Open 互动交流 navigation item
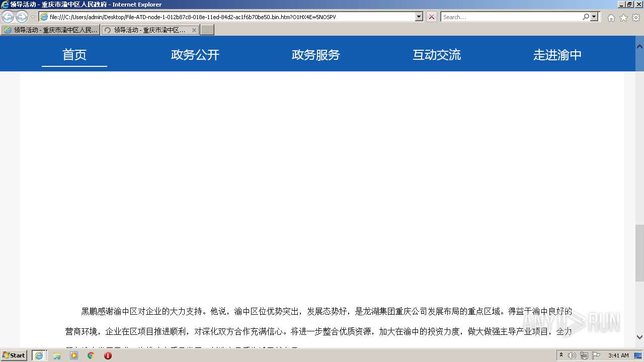The height and width of the screenshot is (362, 644). (x=437, y=54)
